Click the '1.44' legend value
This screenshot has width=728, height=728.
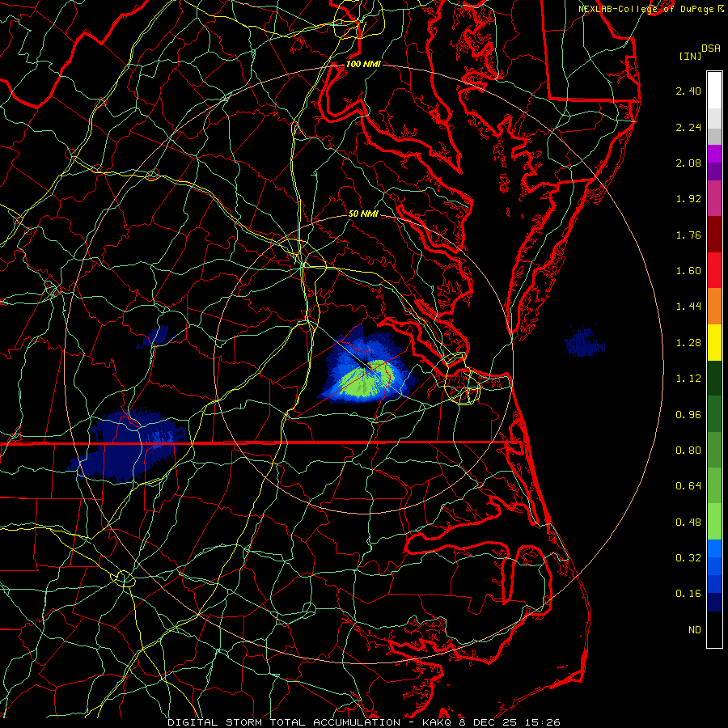pyautogui.click(x=688, y=307)
